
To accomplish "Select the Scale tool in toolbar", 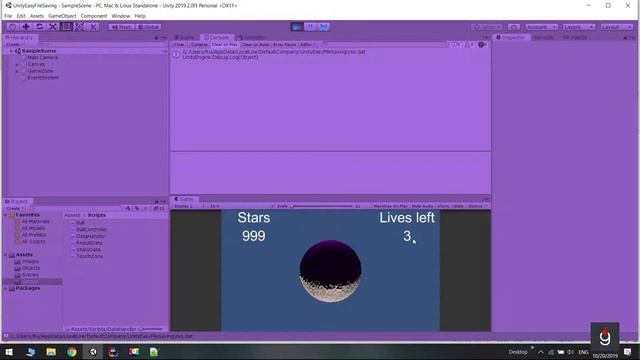I will pyautogui.click(x=53, y=27).
